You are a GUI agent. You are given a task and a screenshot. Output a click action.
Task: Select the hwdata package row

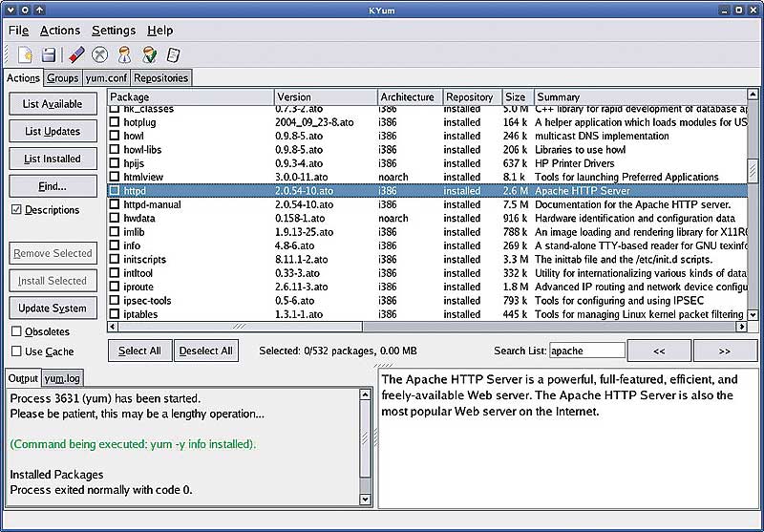[x=427, y=219]
